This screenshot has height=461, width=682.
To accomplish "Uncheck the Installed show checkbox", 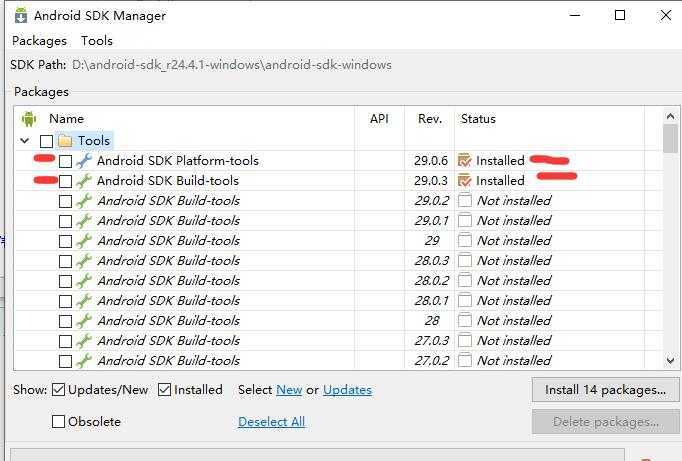I will pyautogui.click(x=165, y=390).
